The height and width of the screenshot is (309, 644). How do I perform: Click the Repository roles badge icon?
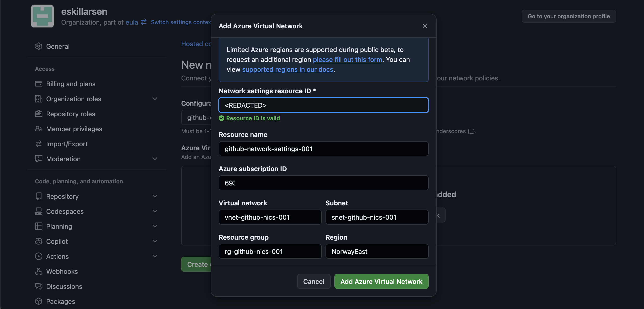(38, 114)
